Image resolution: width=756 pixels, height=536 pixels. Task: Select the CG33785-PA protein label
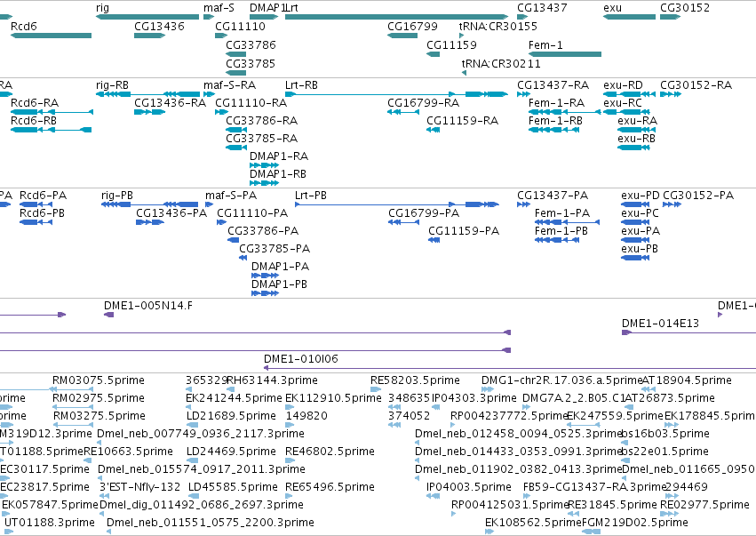tap(275, 249)
